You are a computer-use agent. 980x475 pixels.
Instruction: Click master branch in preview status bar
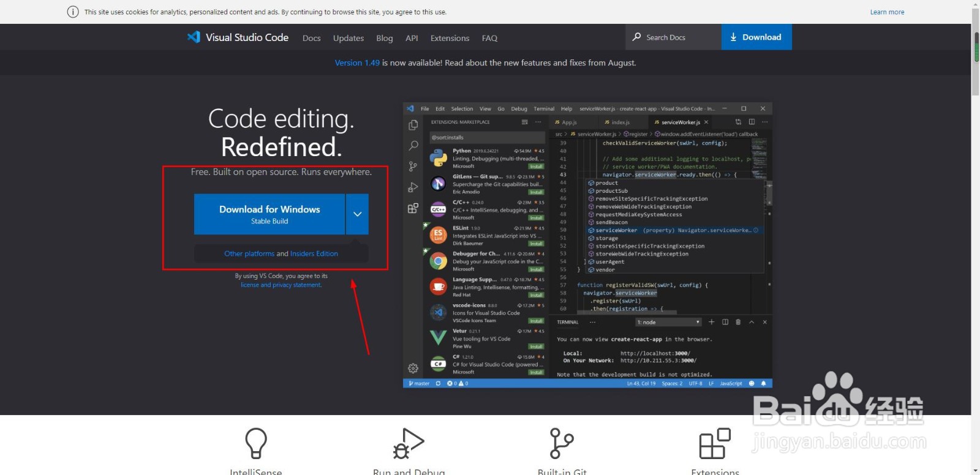419,383
